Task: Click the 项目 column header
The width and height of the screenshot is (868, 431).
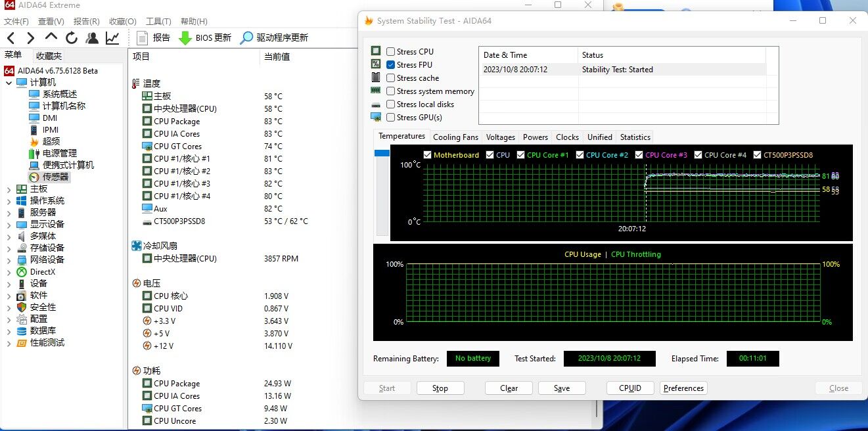Action: (x=141, y=57)
